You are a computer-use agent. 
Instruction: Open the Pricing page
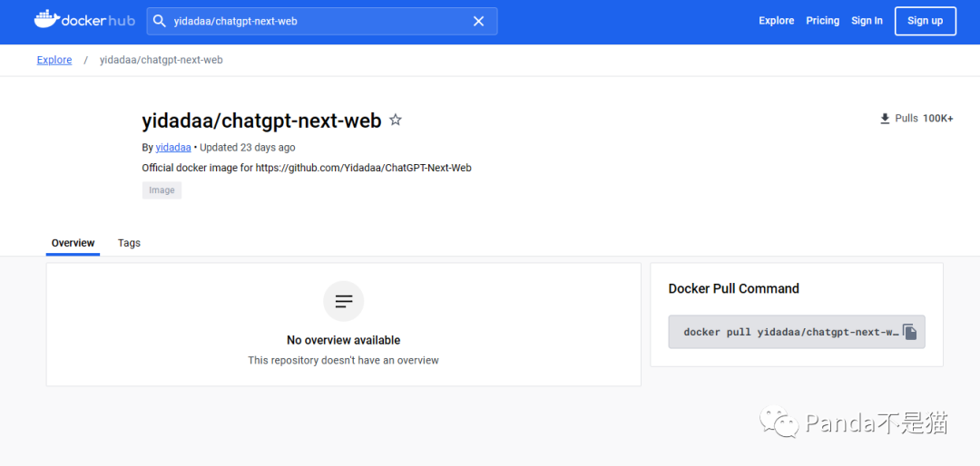tap(822, 21)
